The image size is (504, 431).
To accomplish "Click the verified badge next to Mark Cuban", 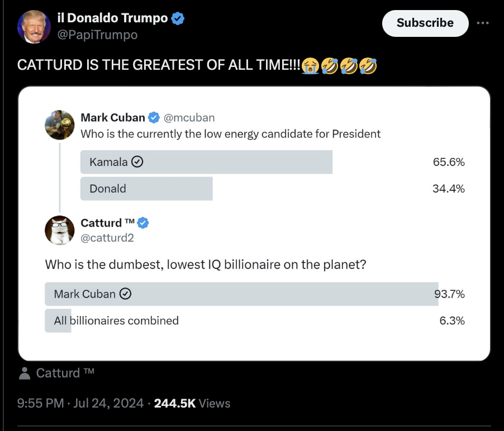I will point(154,118).
